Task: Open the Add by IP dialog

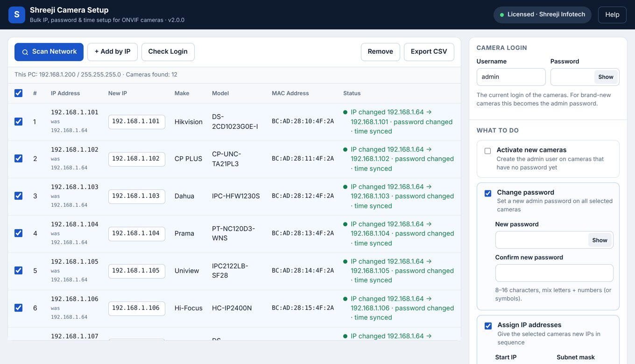Action: coord(113,52)
